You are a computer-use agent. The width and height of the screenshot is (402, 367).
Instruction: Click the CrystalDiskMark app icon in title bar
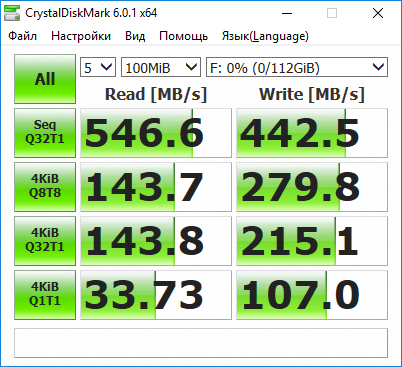click(x=12, y=13)
